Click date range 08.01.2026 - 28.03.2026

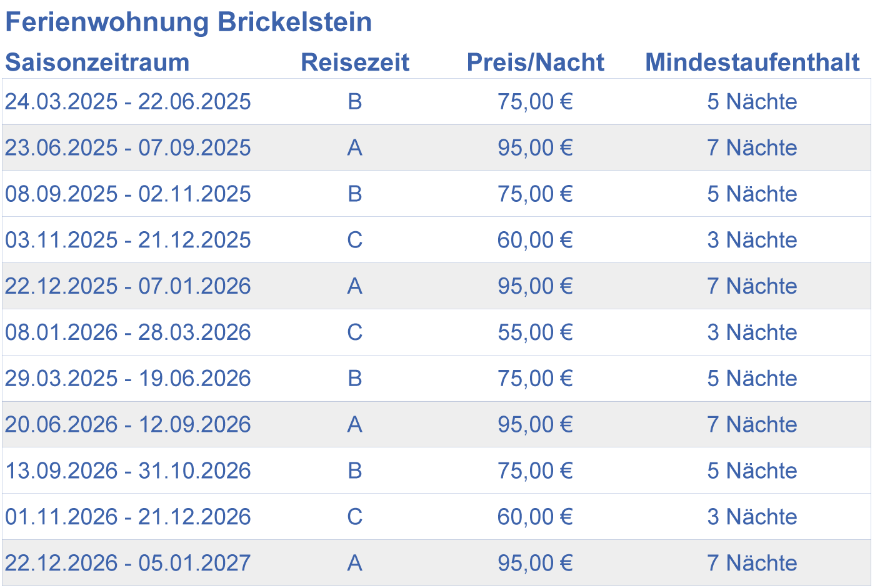point(128,332)
